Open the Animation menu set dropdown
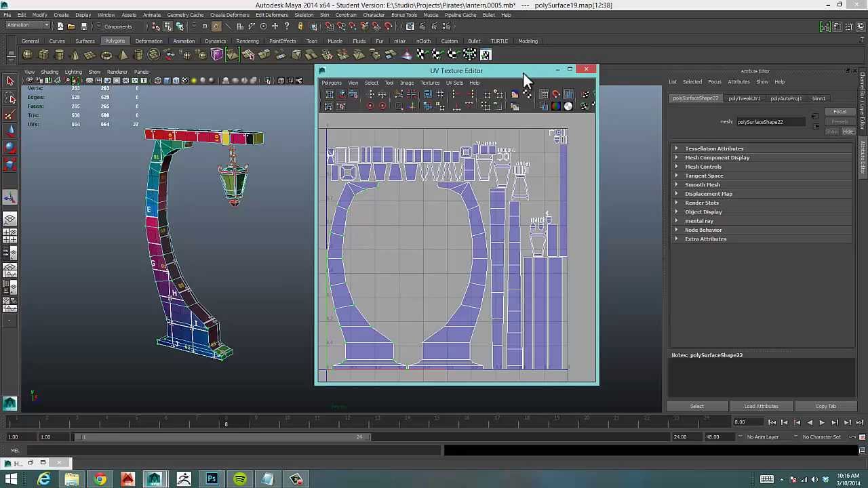Screen dimensions: 868x488 coord(27,26)
